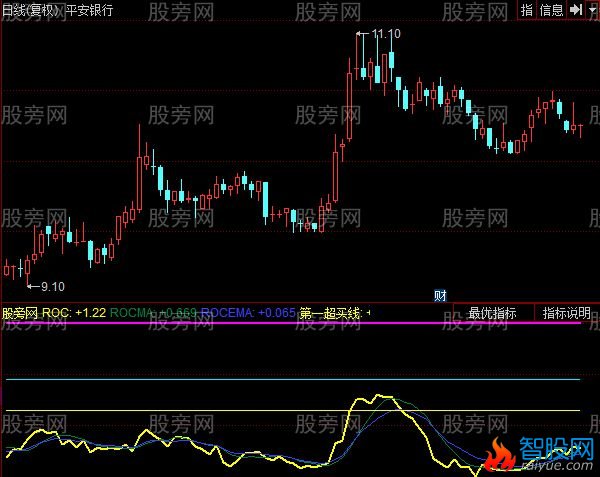Click the ROCEMA: +0.065 value
The height and width of the screenshot is (477, 600).
[248, 313]
